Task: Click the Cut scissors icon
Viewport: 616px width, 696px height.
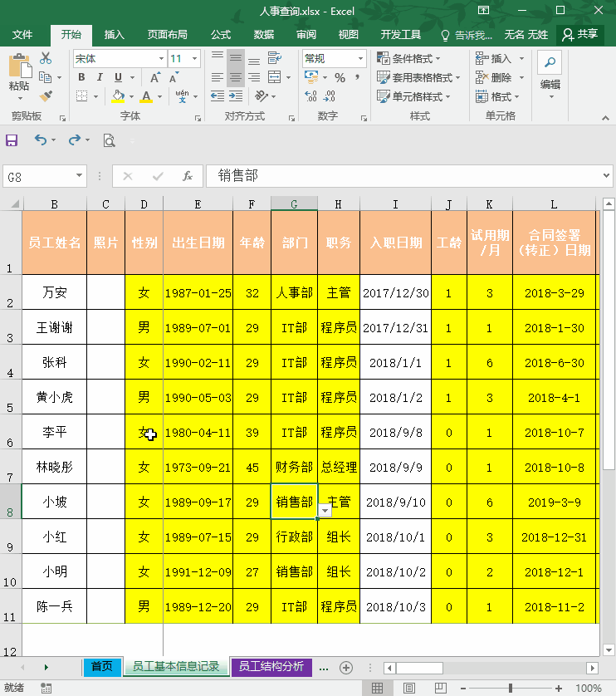Action: click(x=46, y=58)
